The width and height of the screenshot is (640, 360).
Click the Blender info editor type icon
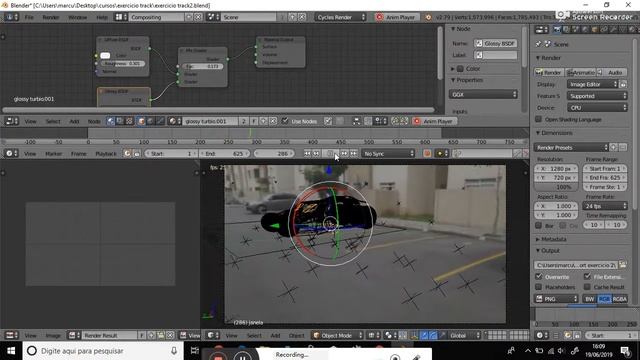(x=11, y=17)
